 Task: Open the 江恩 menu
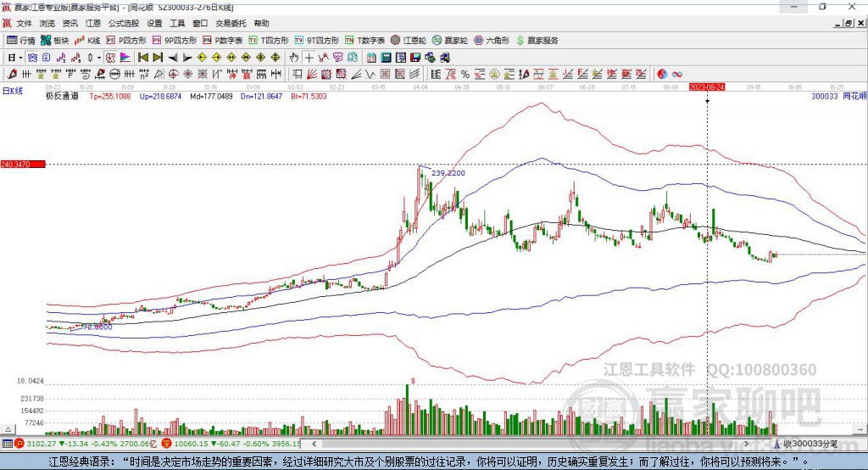(93, 23)
